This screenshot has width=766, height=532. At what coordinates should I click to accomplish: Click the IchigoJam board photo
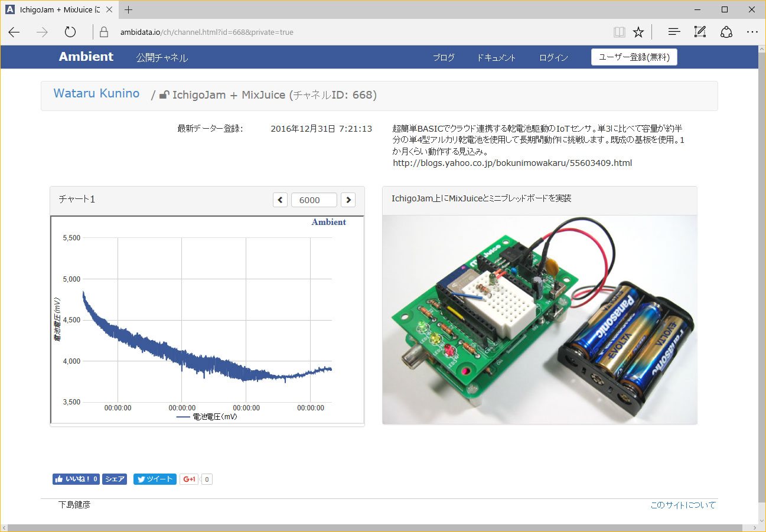click(x=540, y=319)
